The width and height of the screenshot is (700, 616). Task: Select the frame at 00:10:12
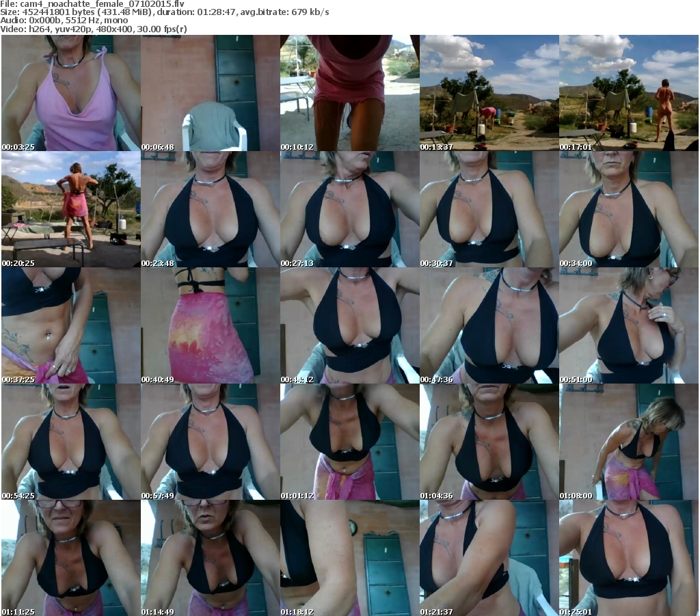(349, 93)
